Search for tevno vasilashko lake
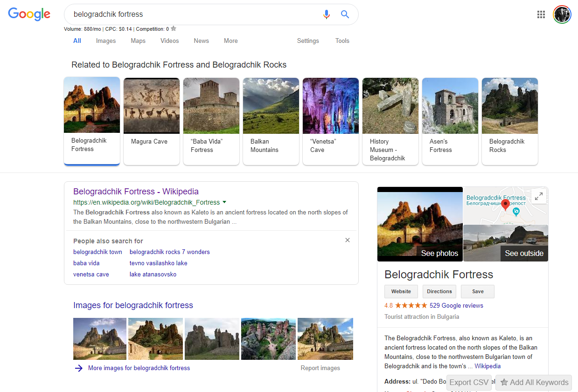This screenshot has height=392, width=578. [x=159, y=263]
